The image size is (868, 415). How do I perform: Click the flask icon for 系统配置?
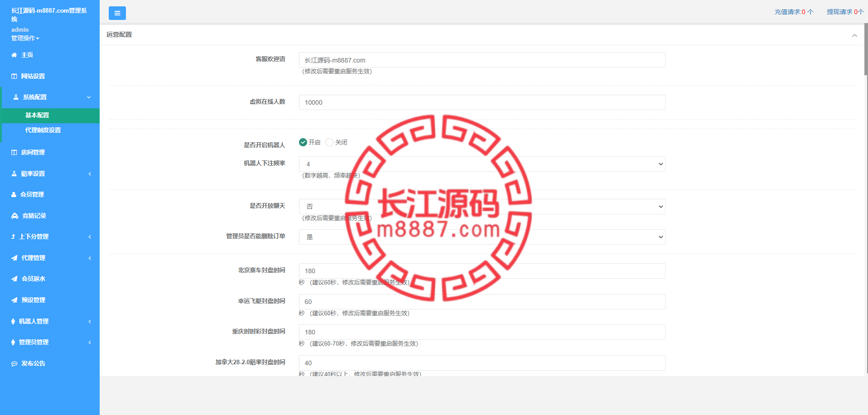coord(16,97)
